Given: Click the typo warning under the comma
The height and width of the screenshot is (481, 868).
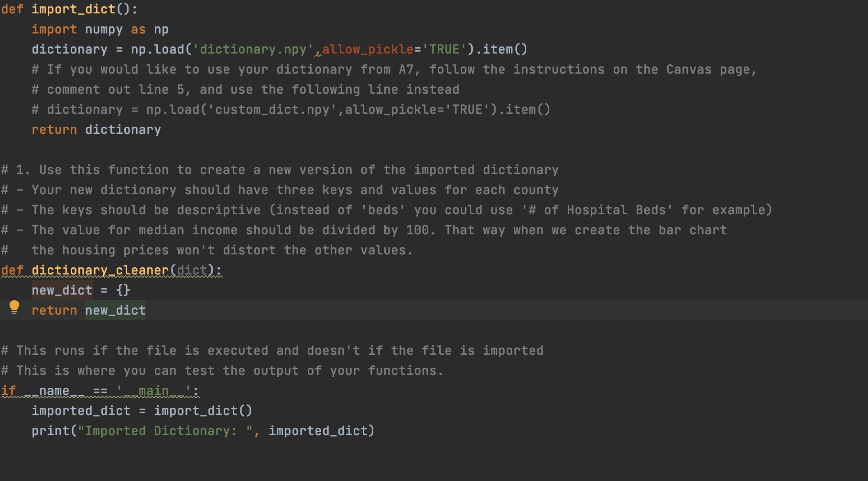Looking at the screenshot, I should point(318,55).
